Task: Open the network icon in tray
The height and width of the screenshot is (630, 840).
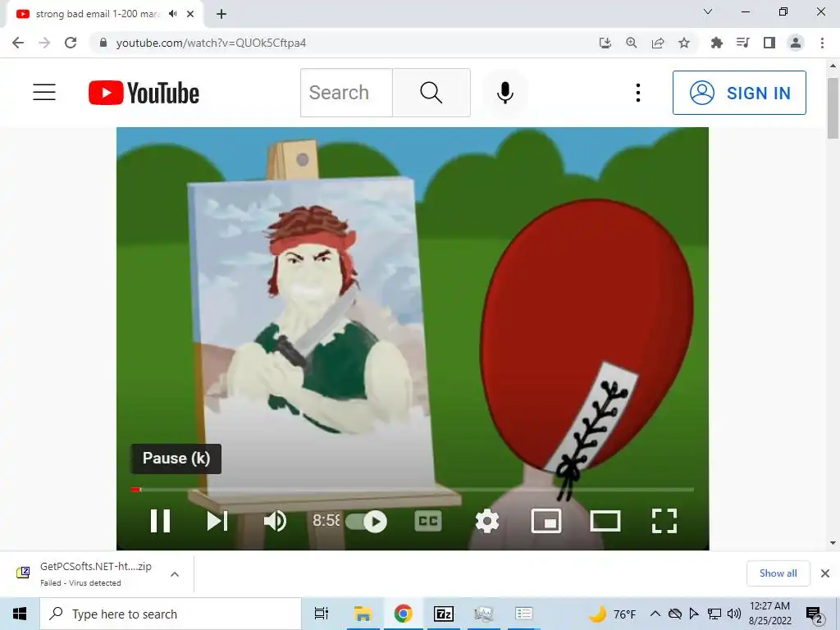Action: click(714, 614)
